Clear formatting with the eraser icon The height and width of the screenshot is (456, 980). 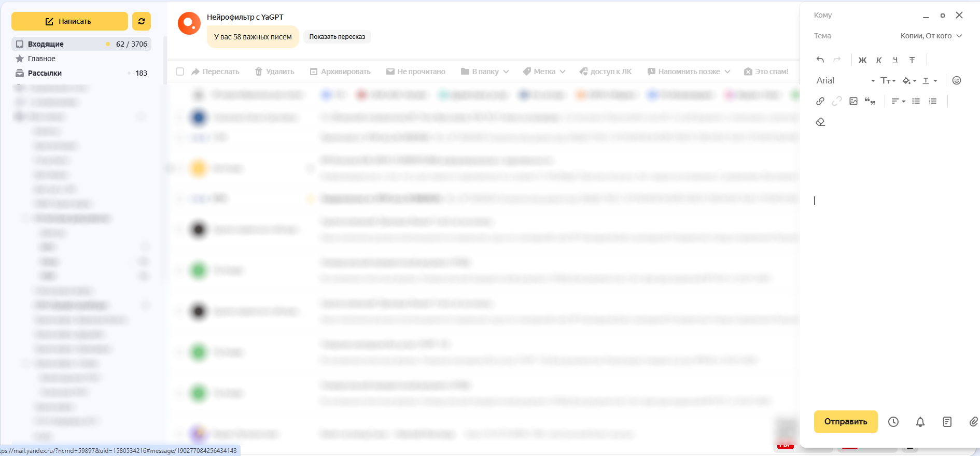[820, 122]
